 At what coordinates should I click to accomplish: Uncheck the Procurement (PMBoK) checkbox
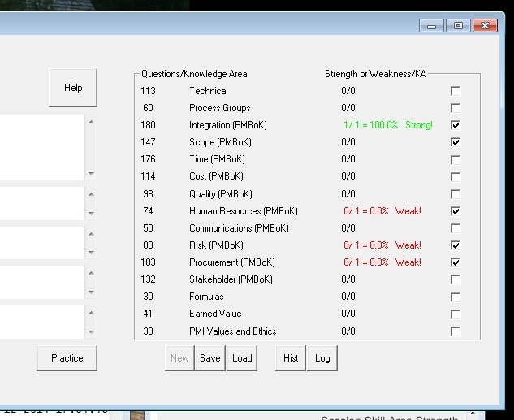[x=456, y=262]
